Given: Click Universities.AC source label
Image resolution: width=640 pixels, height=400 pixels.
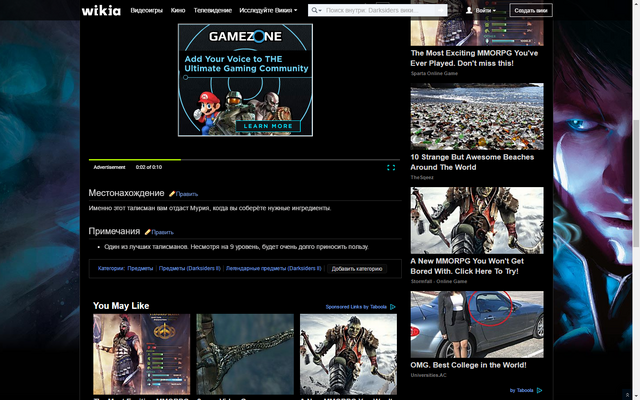Looking at the screenshot, I should click(429, 375).
